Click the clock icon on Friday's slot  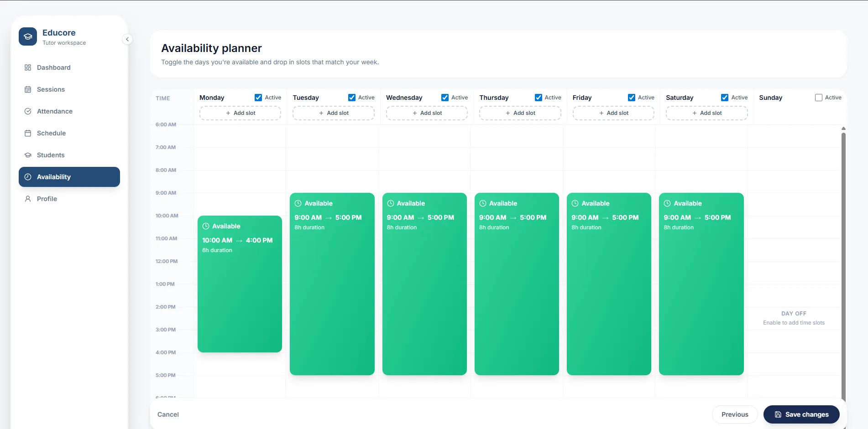(575, 203)
